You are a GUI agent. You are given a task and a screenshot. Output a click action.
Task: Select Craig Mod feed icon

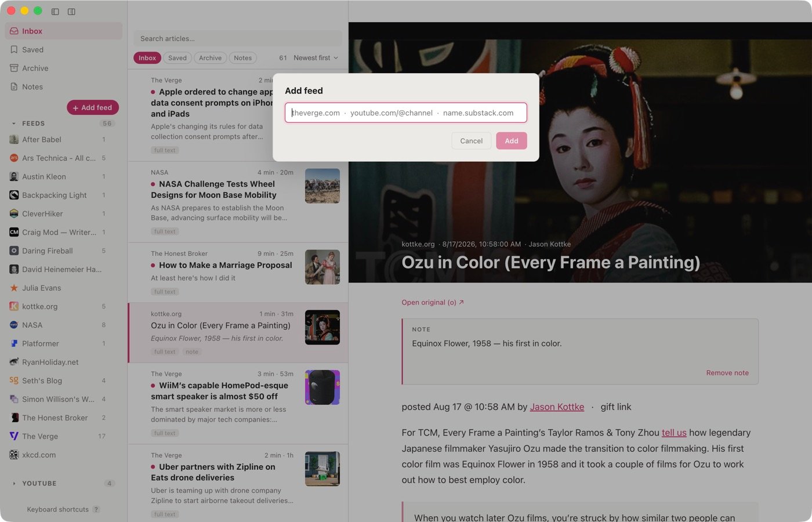[14, 233]
